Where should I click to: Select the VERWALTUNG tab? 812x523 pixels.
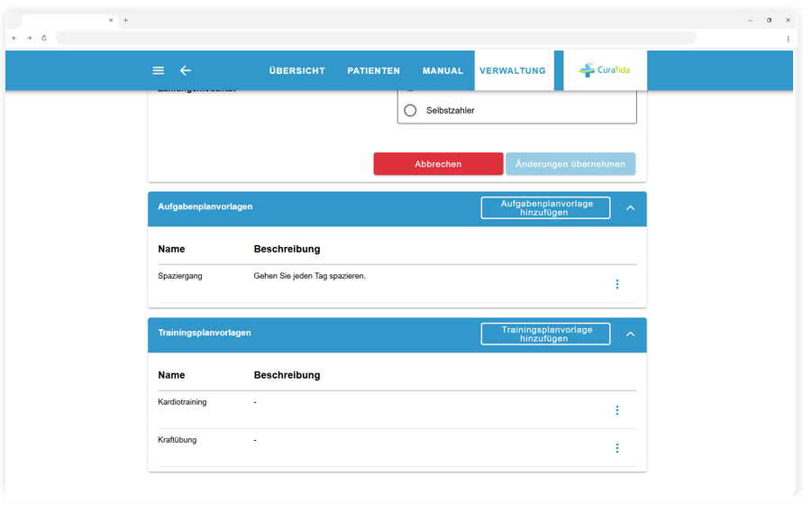[x=513, y=70]
